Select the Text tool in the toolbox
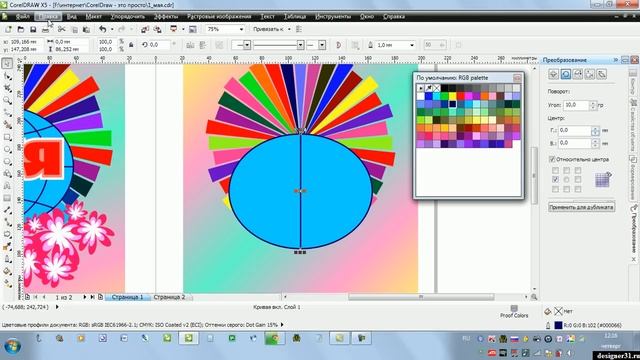Screen dimensions: 640x360 7,186
